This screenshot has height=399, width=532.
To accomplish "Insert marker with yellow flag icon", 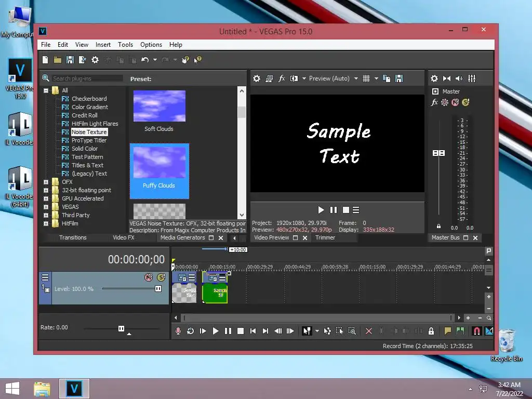I will pos(447,331).
